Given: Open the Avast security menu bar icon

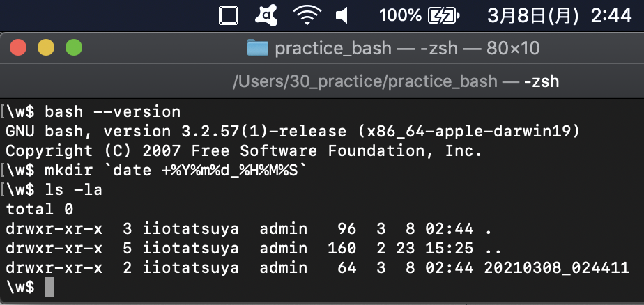Looking at the screenshot, I should pos(266,15).
